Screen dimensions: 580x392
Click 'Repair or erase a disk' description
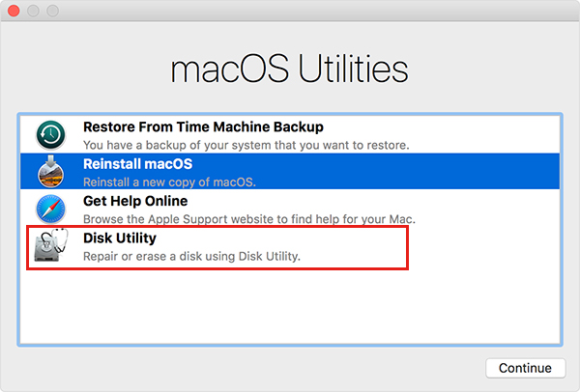pyautogui.click(x=192, y=256)
